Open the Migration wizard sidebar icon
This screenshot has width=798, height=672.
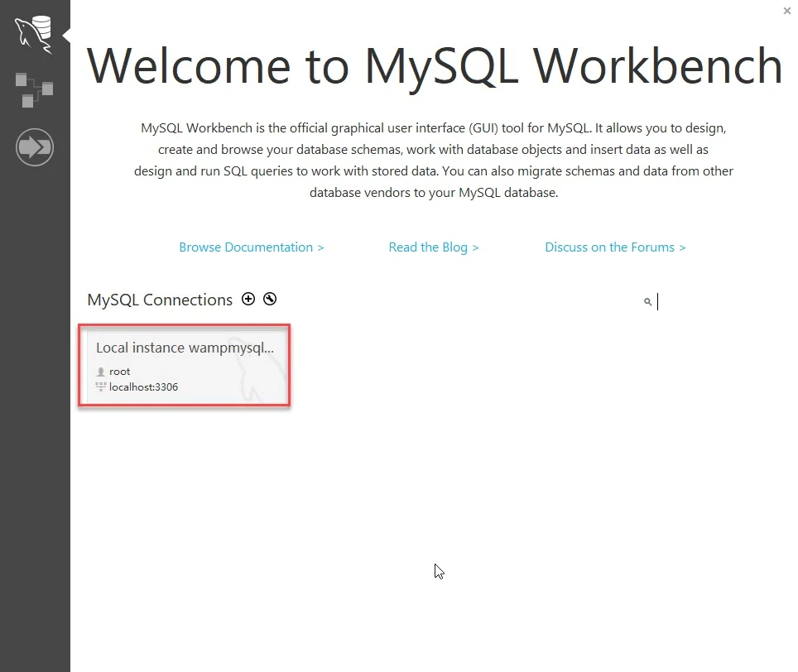[34, 147]
